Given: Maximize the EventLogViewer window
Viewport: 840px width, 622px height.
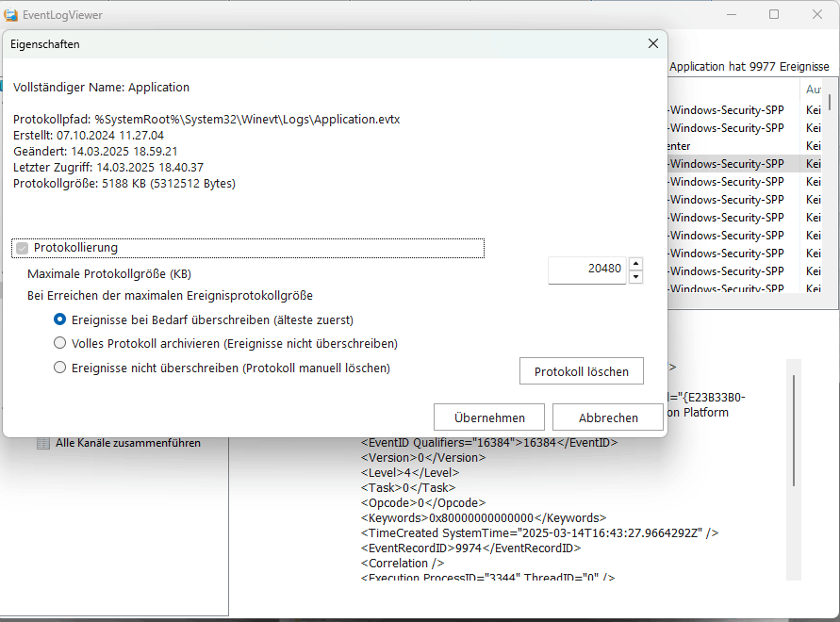Looking at the screenshot, I should tap(774, 14).
